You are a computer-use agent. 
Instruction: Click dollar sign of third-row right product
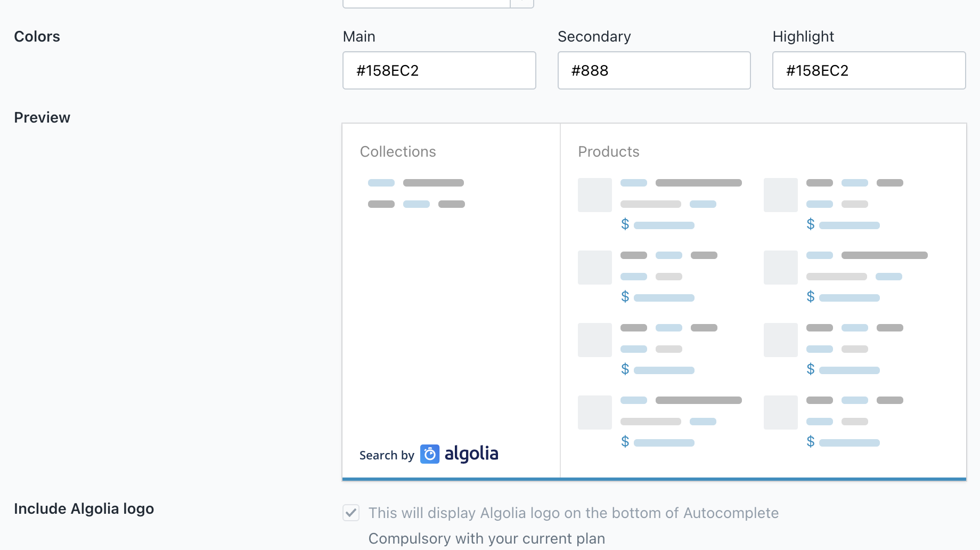tap(810, 369)
